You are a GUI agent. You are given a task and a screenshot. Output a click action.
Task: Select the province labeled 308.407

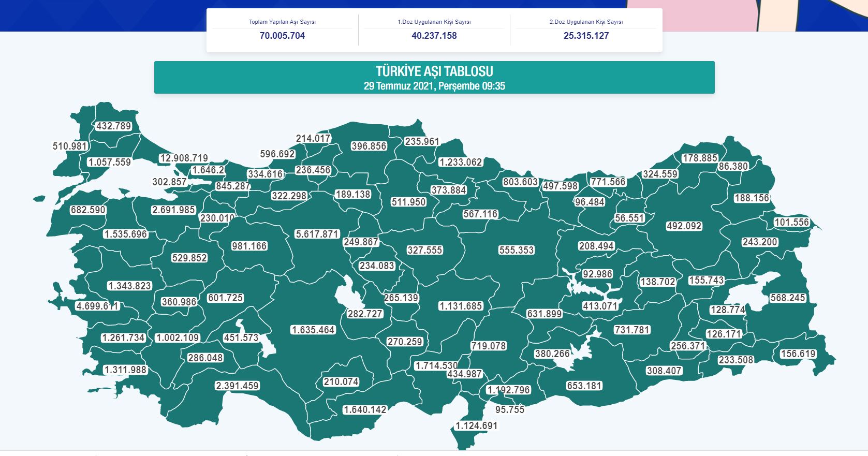click(x=664, y=371)
